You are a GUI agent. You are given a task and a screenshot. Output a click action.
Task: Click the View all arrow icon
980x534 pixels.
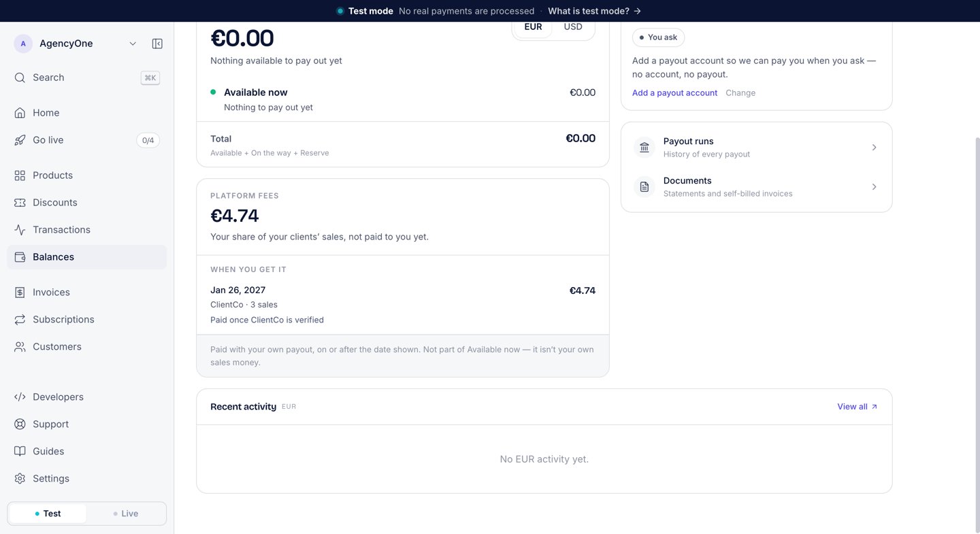[x=875, y=407]
